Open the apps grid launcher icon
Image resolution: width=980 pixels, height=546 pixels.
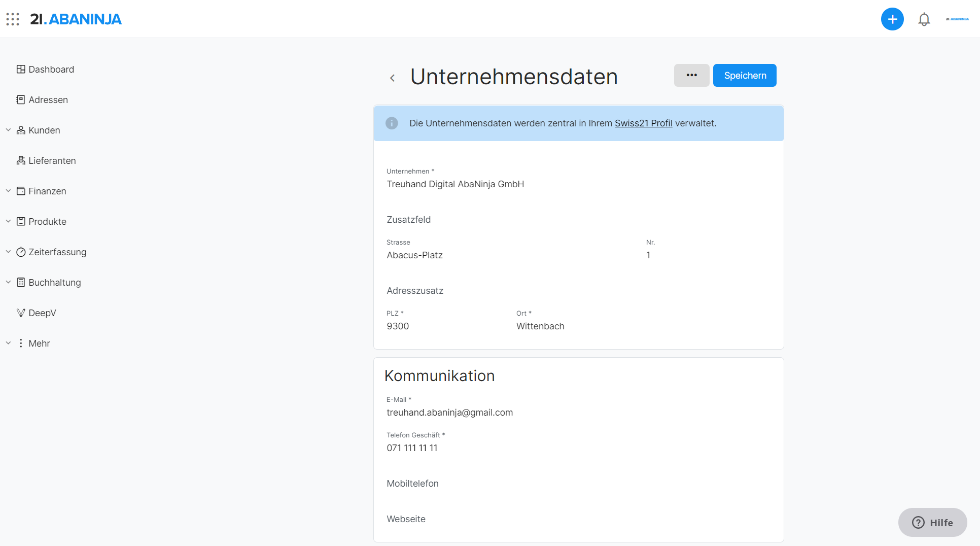(x=13, y=19)
